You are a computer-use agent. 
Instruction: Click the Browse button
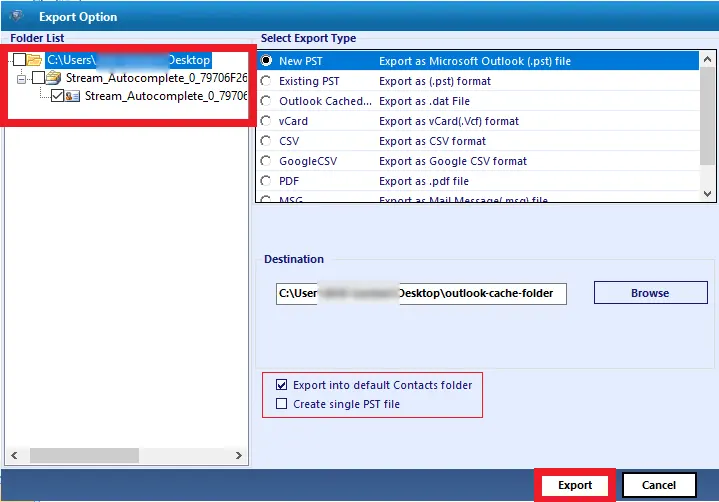[650, 293]
